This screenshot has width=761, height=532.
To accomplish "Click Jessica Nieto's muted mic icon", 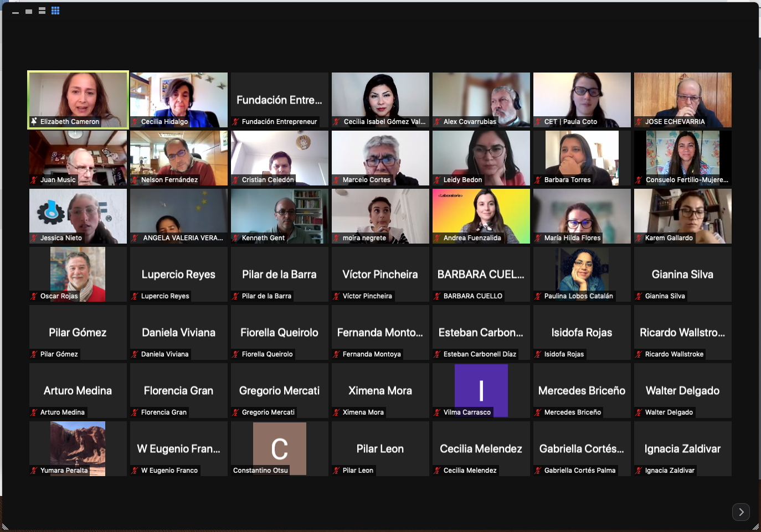I will click(x=34, y=238).
